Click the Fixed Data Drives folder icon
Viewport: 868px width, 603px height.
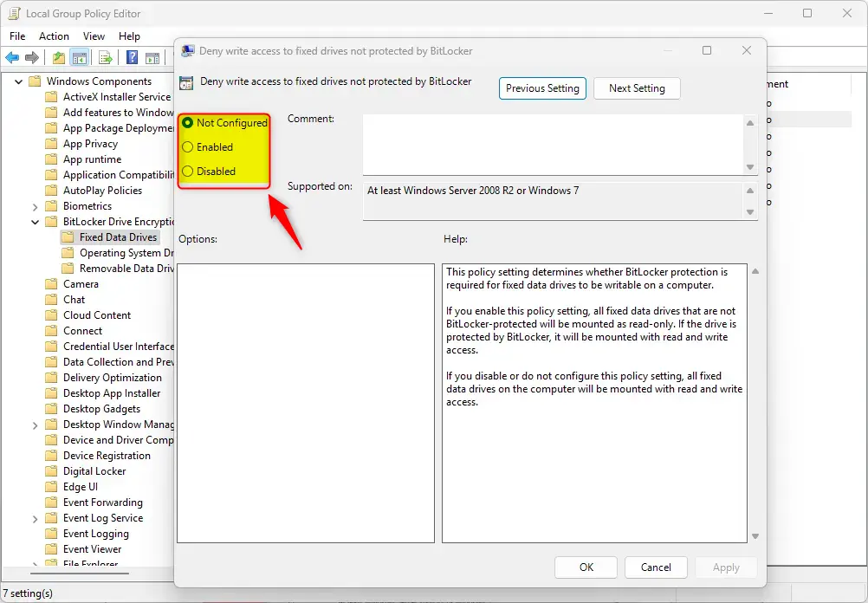(x=68, y=237)
